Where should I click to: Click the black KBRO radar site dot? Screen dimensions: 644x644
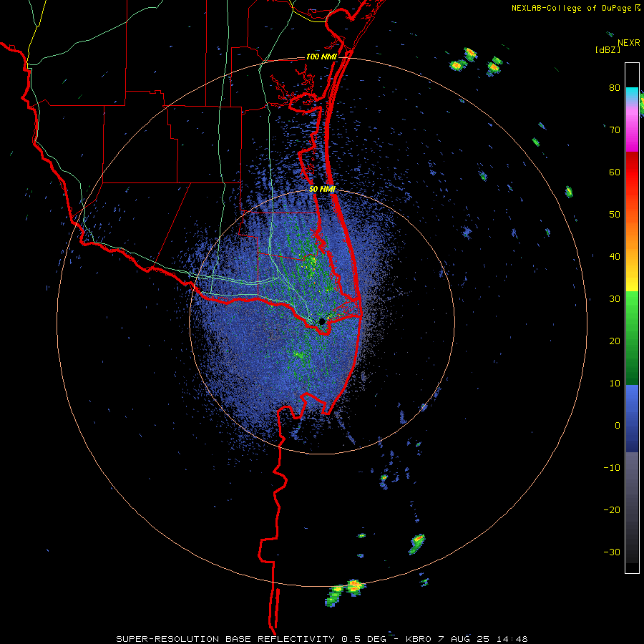322,321
